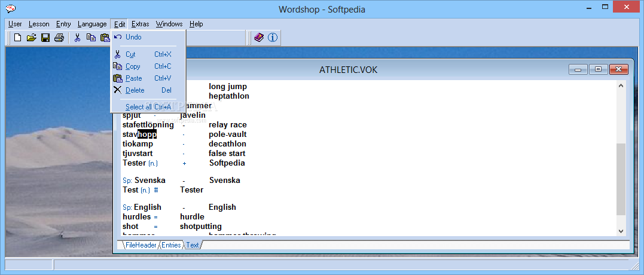644x275 pixels.
Task: Click the dictionary book toolbar icon
Action: tap(259, 38)
